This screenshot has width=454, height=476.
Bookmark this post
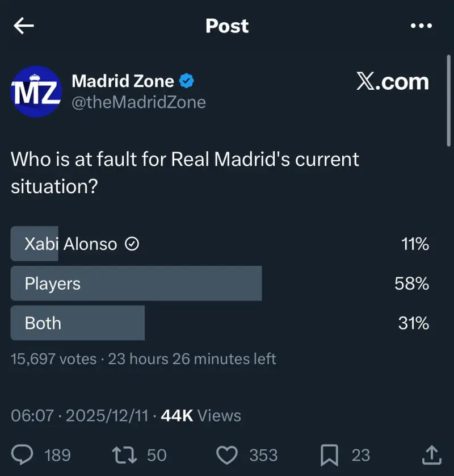tap(330, 454)
